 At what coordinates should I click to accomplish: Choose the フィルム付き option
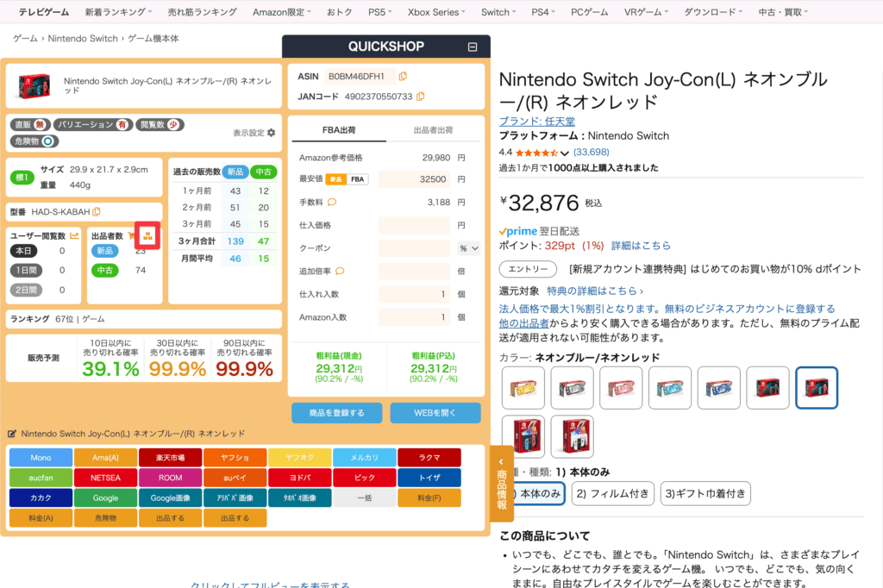tap(613, 493)
